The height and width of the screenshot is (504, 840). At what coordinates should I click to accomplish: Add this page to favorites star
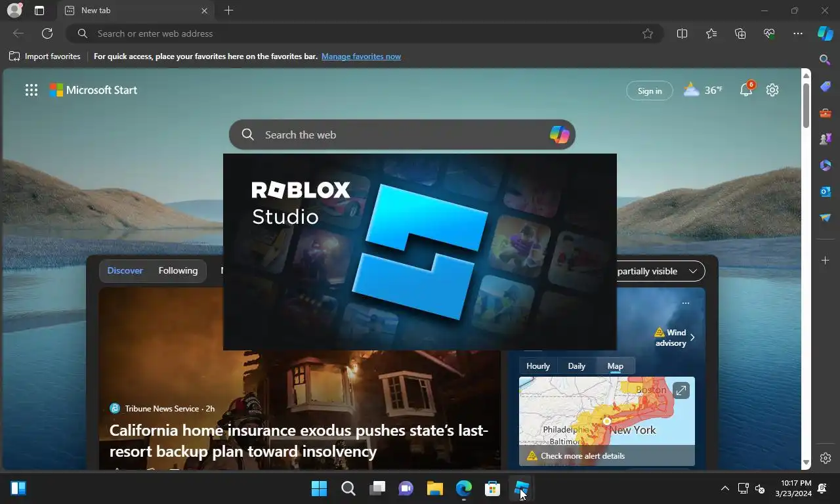click(648, 33)
